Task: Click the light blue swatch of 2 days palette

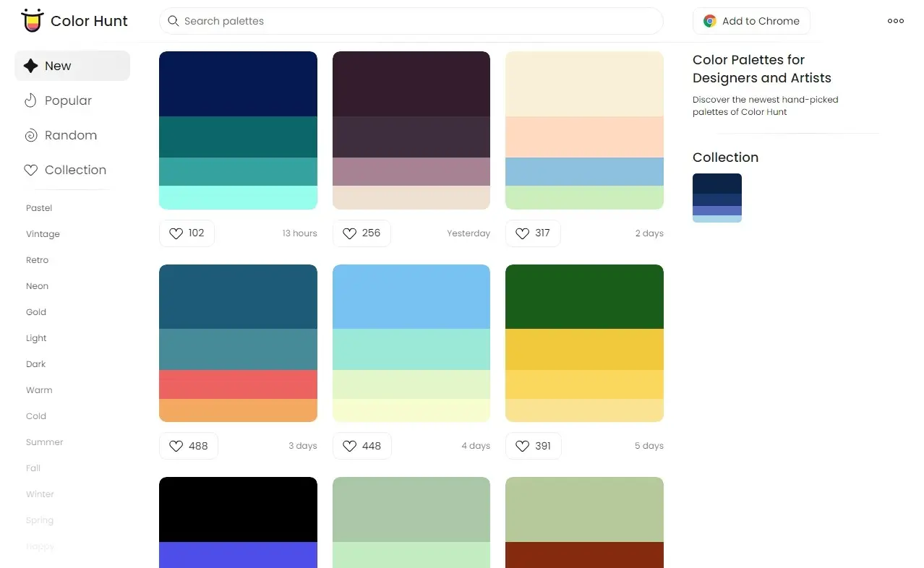Action: tap(584, 171)
